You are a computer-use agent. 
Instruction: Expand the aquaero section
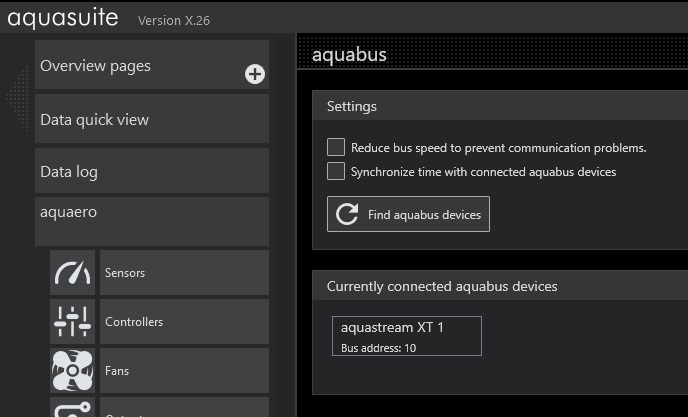(x=152, y=213)
